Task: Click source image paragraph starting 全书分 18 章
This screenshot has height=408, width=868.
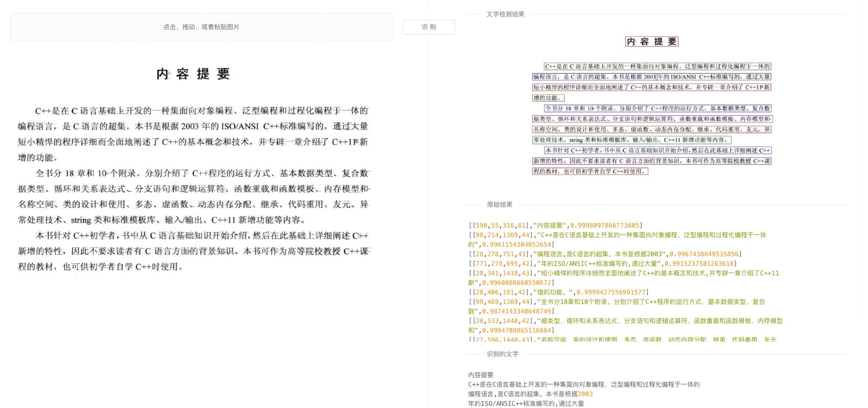Action: [x=194, y=197]
